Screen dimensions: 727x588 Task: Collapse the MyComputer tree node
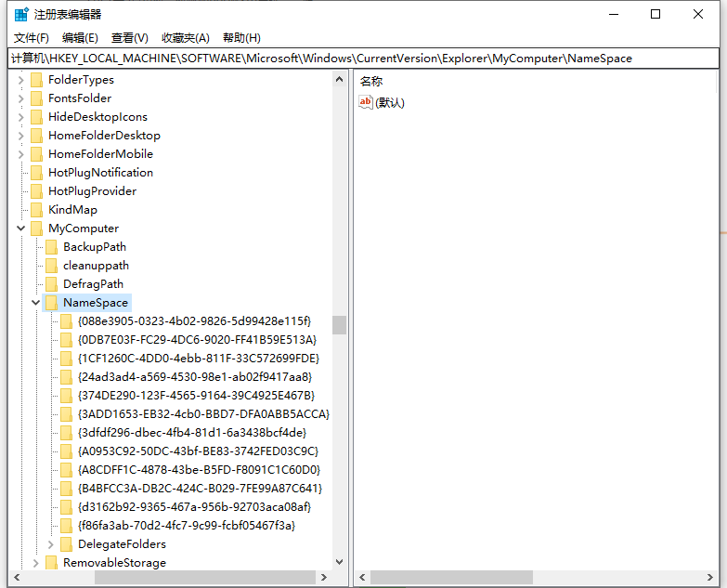tap(21, 229)
